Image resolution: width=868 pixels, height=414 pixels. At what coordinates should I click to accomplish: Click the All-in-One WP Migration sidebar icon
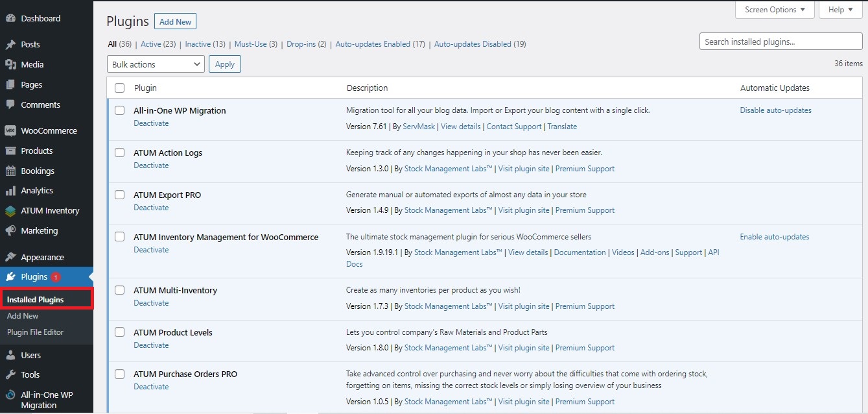click(x=10, y=395)
